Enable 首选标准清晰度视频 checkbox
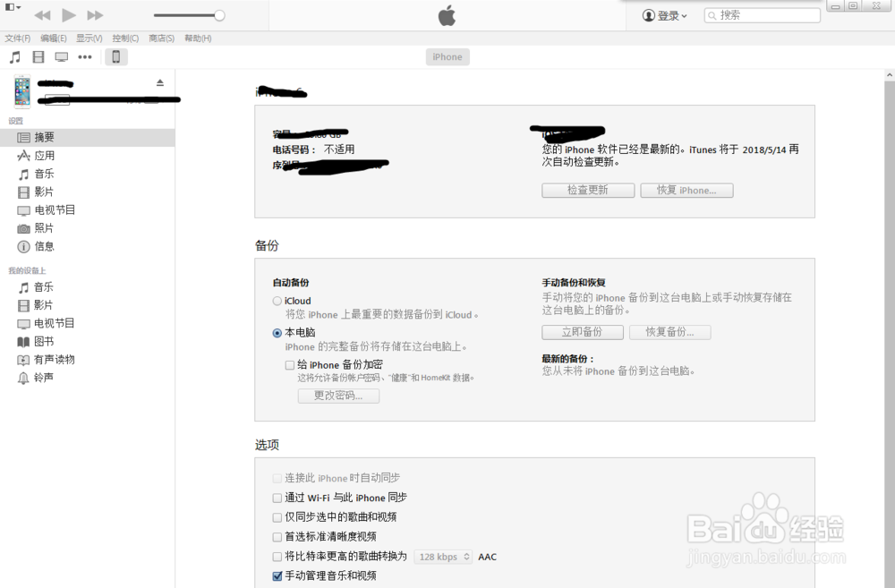The image size is (895, 588). click(277, 537)
